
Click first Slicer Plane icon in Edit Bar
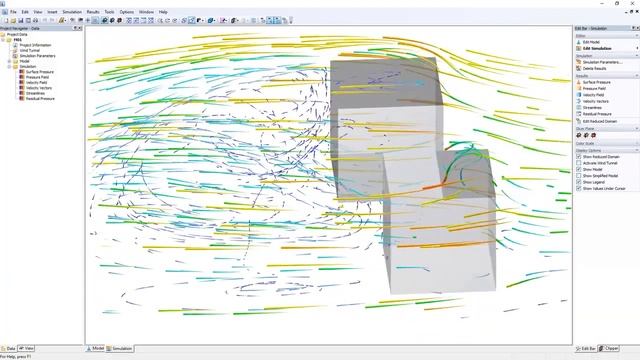point(579,135)
